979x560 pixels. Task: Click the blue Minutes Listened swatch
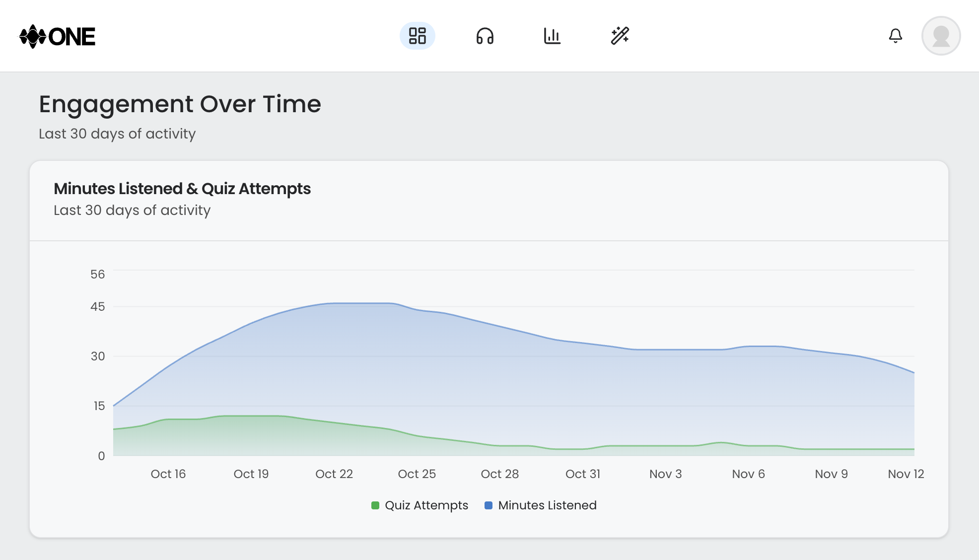[489, 505]
